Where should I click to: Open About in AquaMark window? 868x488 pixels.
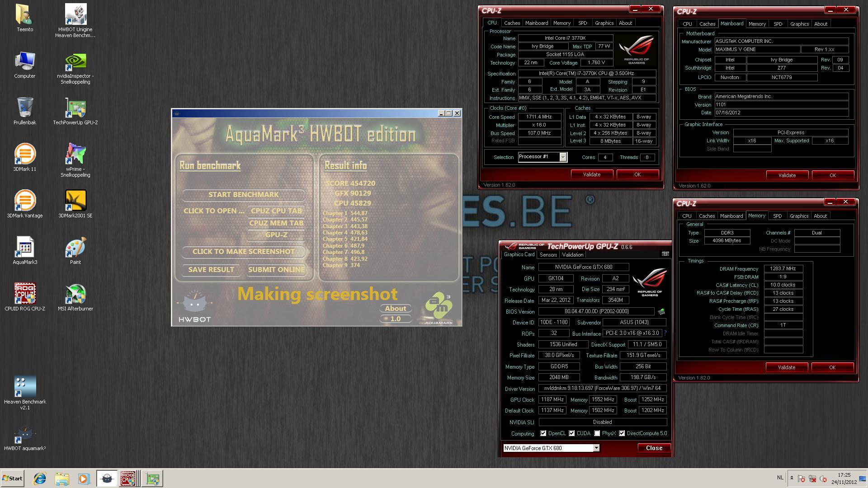coord(395,308)
